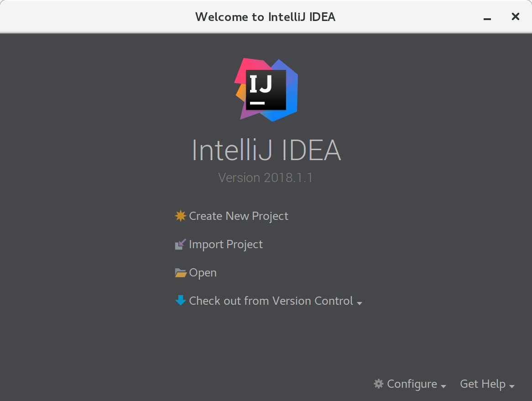Click the yellow folder Open icon
Screen dimensions: 532x401
(x=181, y=273)
